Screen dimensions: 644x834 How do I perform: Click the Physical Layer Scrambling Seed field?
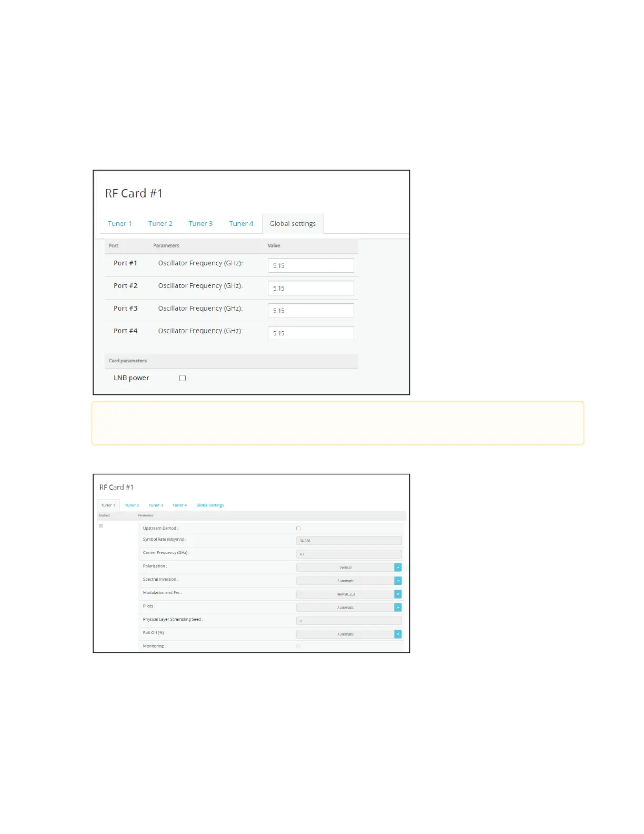tap(349, 621)
